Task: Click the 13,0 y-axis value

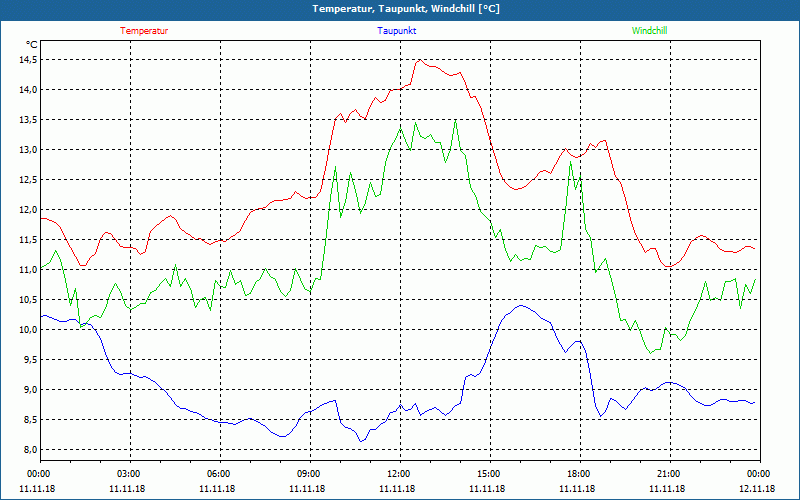Action: 28,150
